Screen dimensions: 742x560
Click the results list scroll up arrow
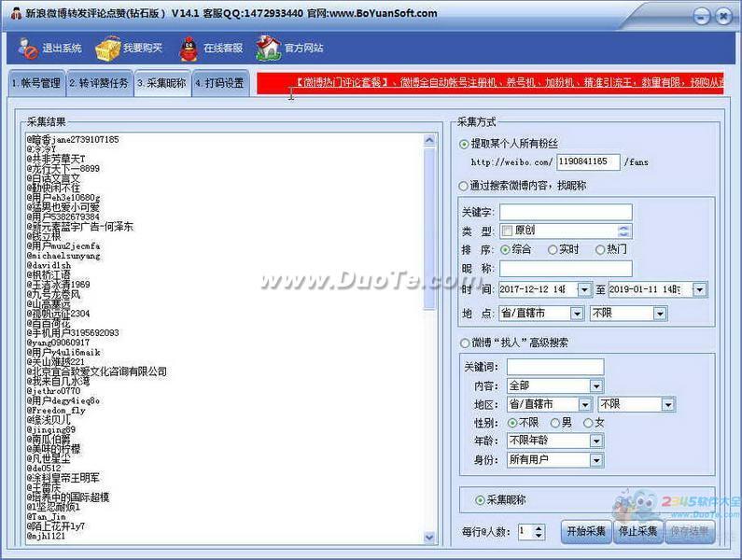[429, 140]
